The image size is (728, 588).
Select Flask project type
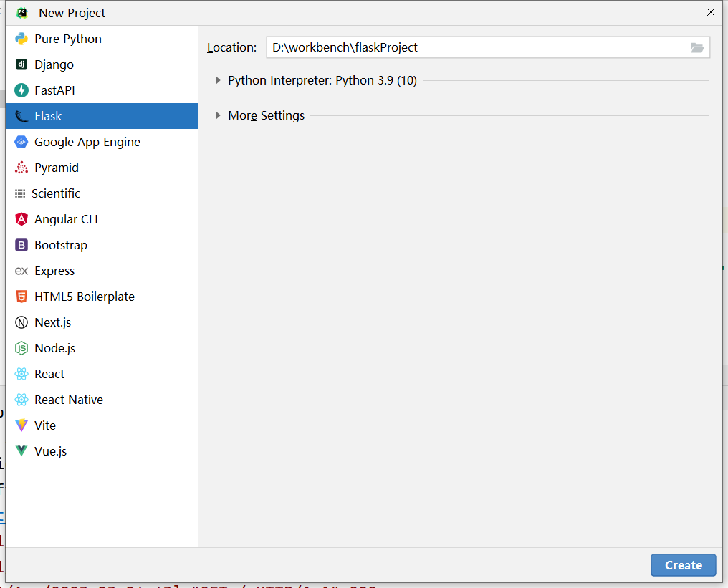(102, 116)
